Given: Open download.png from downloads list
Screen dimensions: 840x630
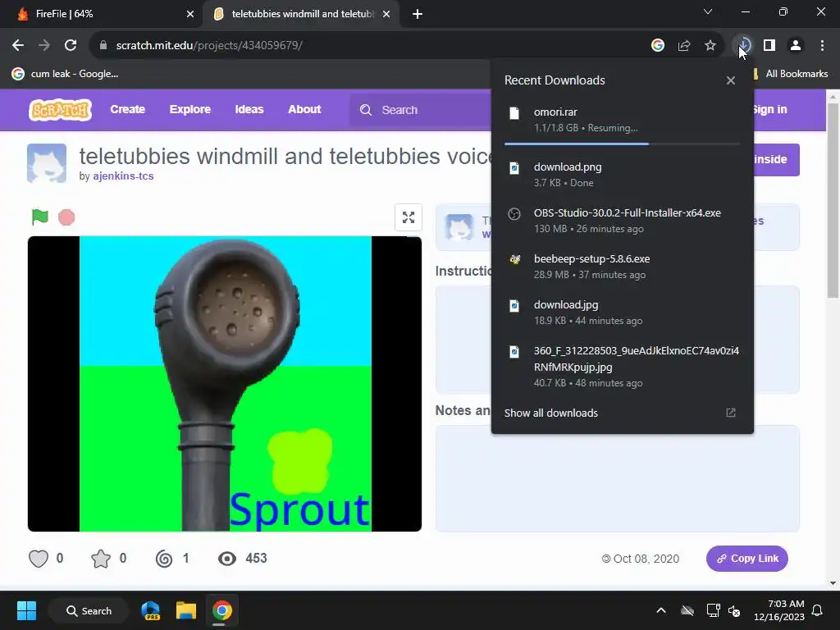Looking at the screenshot, I should coord(622,175).
